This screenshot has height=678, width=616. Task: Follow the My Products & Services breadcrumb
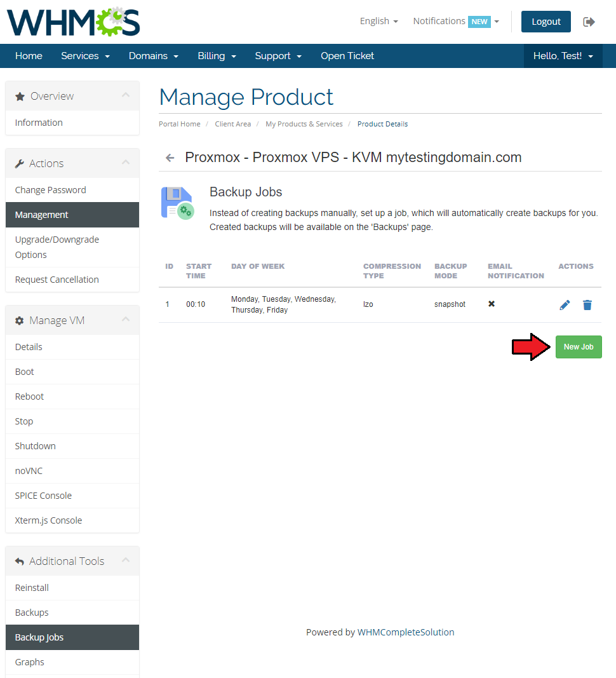(x=304, y=124)
